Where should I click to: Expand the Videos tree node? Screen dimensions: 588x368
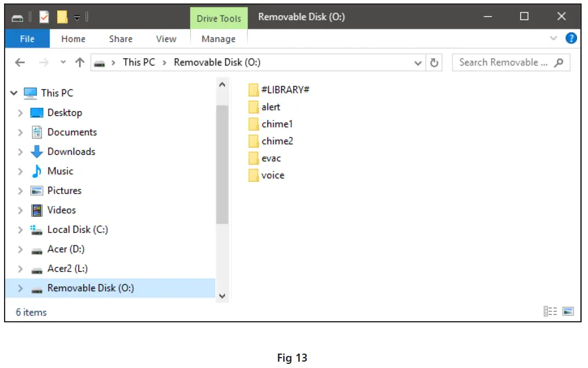[x=20, y=210]
